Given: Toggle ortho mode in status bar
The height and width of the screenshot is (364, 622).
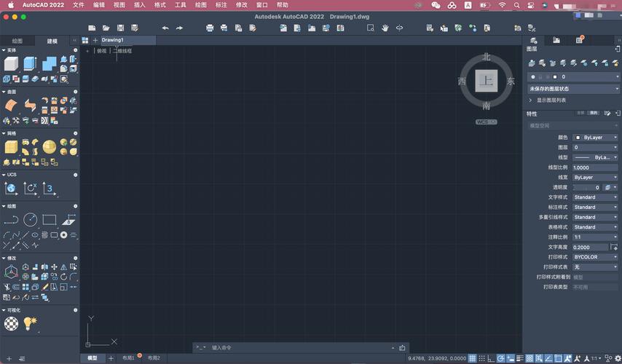Looking at the screenshot, I should [x=491, y=358].
